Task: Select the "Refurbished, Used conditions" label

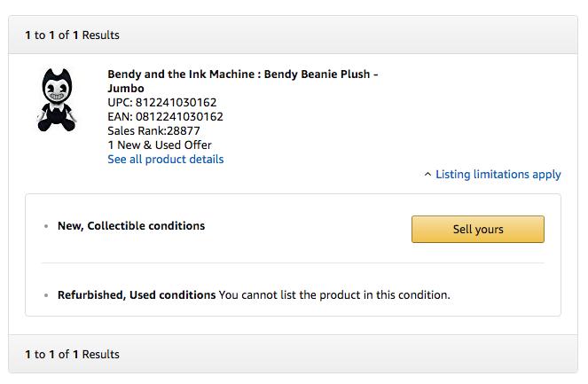Action: (137, 294)
